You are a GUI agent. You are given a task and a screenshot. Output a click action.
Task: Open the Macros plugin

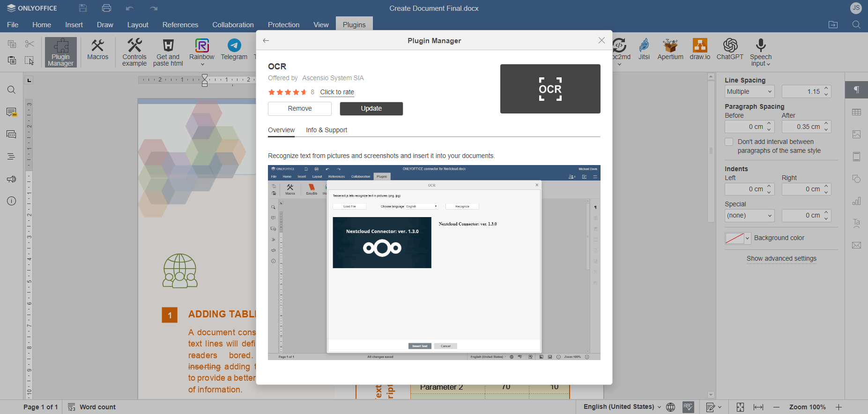[97, 50]
